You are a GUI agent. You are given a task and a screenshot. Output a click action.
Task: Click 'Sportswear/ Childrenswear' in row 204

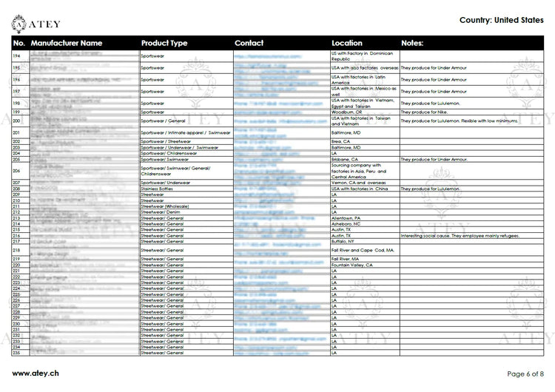[169, 153]
